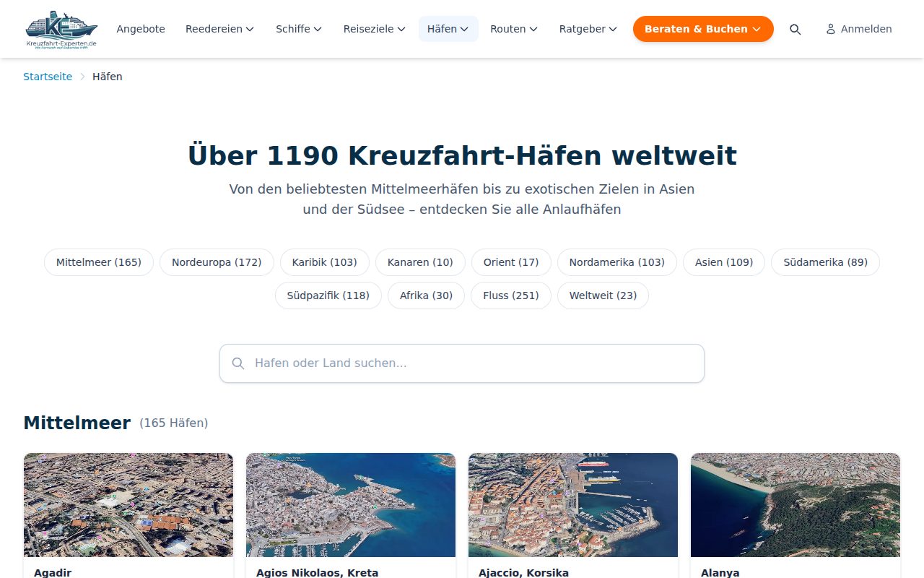This screenshot has height=578, width=924.
Task: Filter ports by Kanaren (10)
Action: click(420, 262)
